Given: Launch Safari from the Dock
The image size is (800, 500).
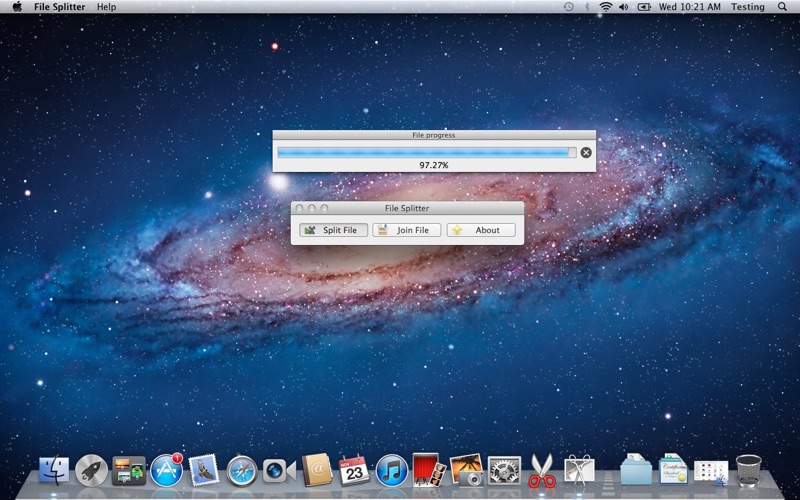Looking at the screenshot, I should 242,470.
